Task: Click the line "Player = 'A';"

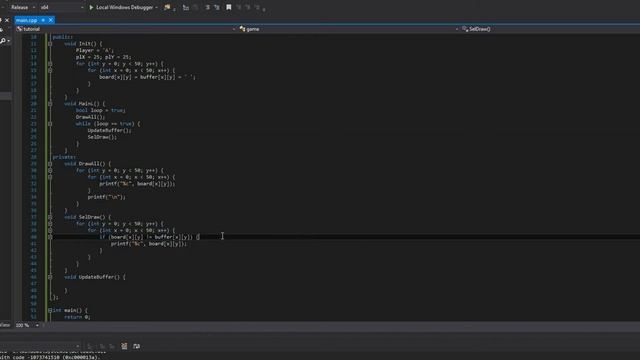Action: (94, 50)
